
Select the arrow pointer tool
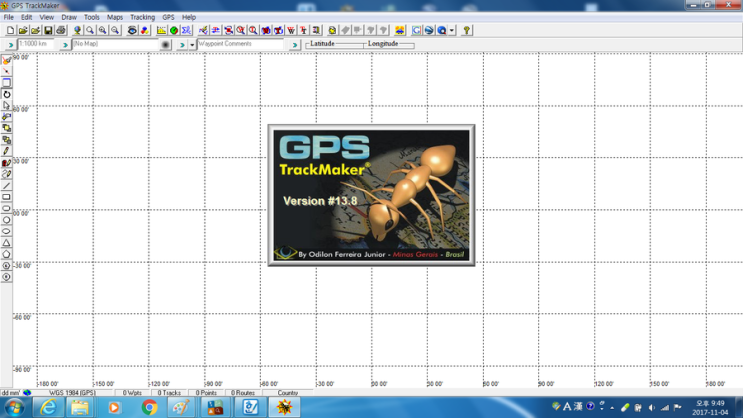coord(6,106)
